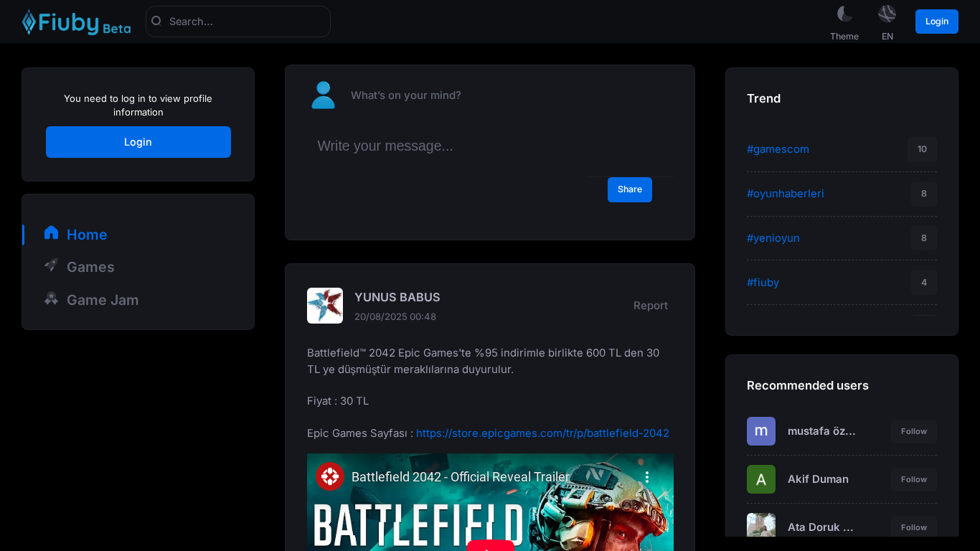Viewport: 980px width, 551px height.
Task: Open the #yenioyun trend
Action: pyautogui.click(x=773, y=238)
